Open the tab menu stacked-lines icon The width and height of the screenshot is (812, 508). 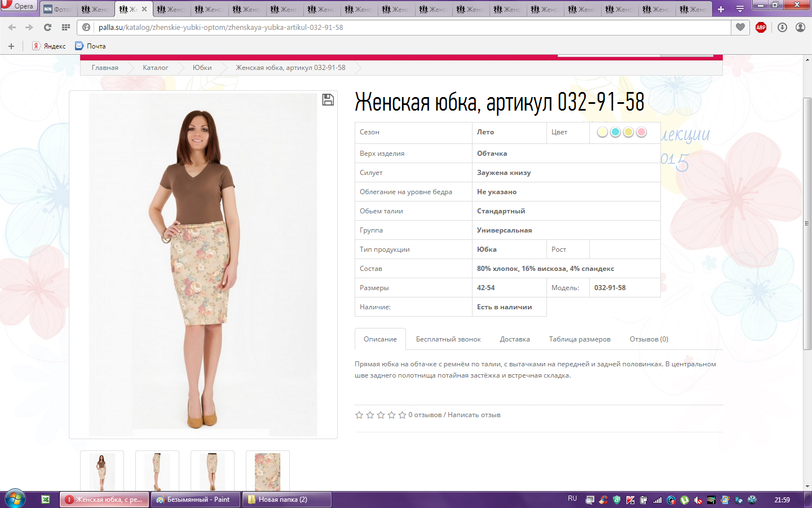740,9
